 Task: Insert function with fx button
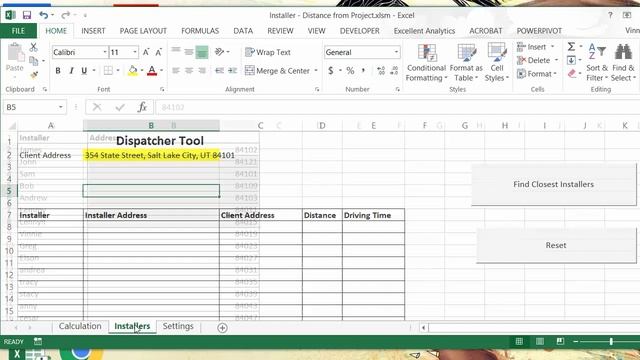click(x=142, y=107)
